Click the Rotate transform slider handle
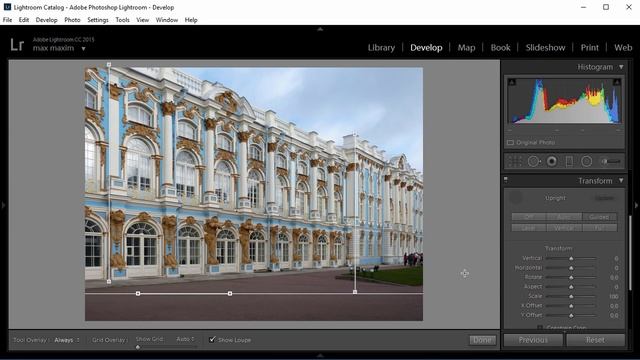Viewport: 640px width, 360px height. click(x=571, y=277)
